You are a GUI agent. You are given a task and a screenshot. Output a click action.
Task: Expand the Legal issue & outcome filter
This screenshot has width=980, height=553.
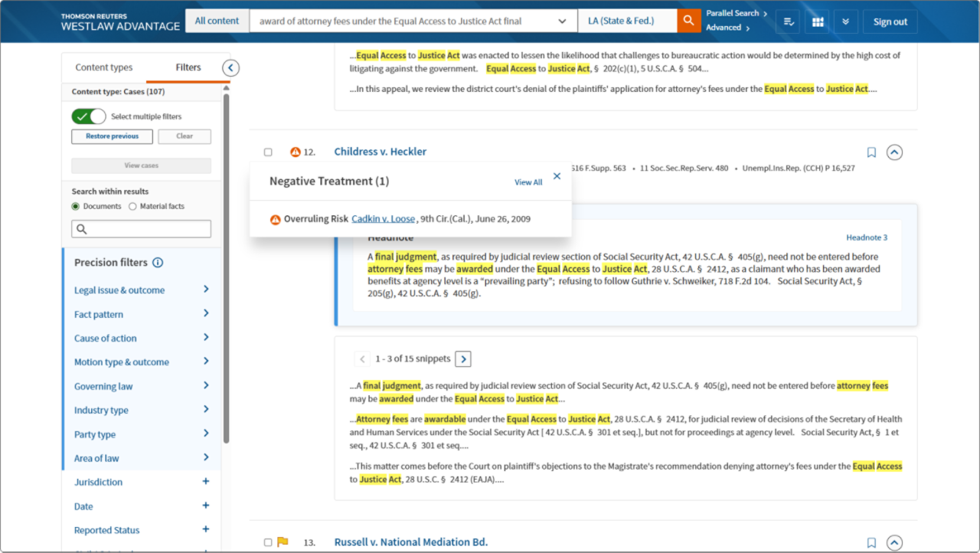[x=205, y=290]
